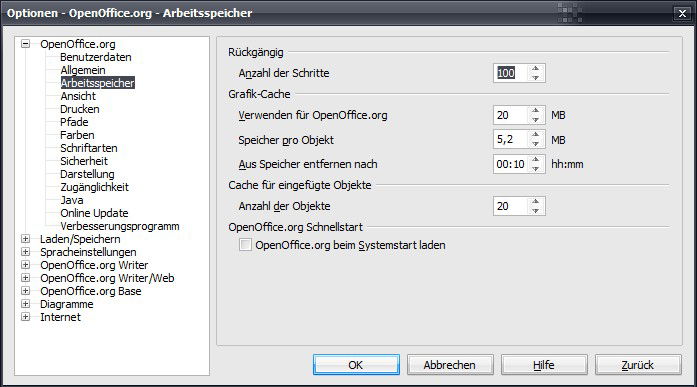Expand the OpenOffice.org Writer node
The image size is (697, 387).
click(26, 265)
